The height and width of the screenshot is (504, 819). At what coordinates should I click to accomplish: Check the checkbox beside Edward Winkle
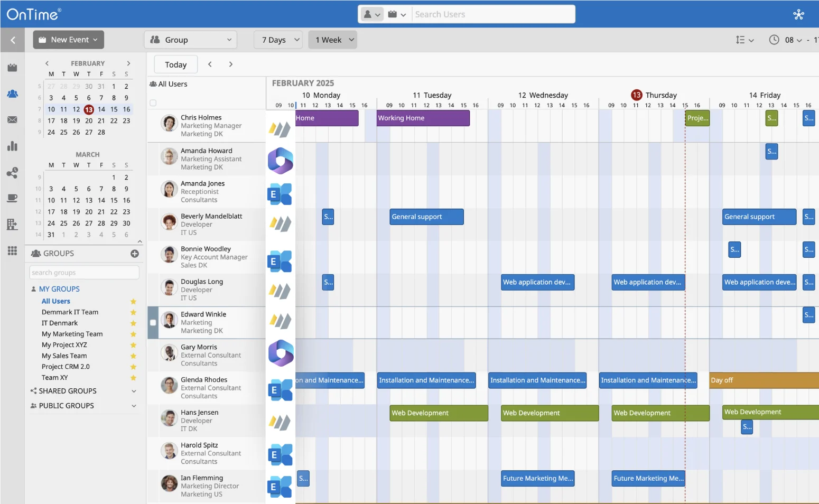click(x=153, y=322)
